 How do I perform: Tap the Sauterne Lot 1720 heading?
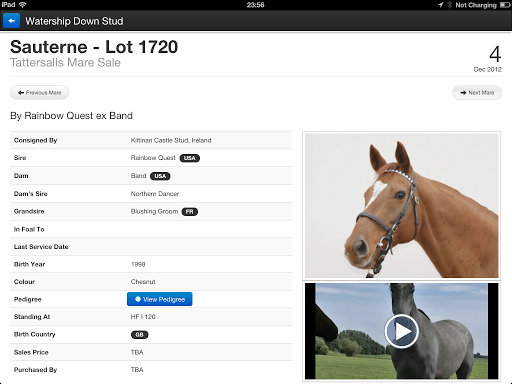pyautogui.click(x=94, y=47)
